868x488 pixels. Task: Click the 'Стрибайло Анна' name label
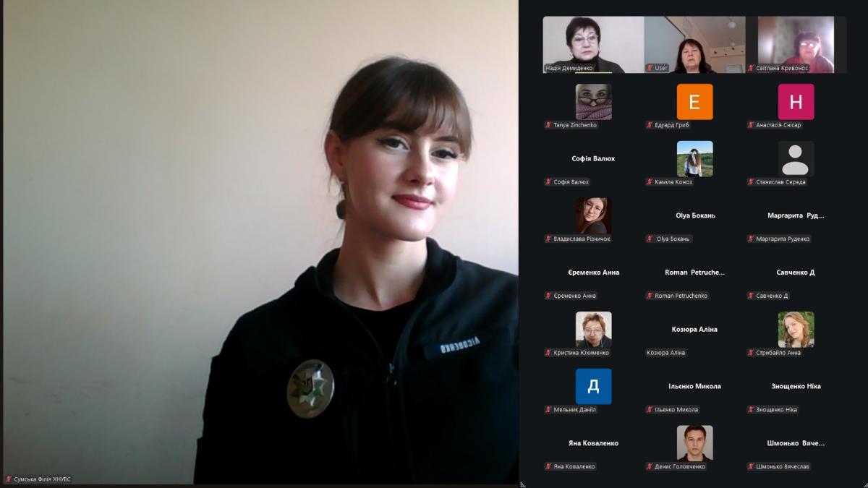click(778, 353)
